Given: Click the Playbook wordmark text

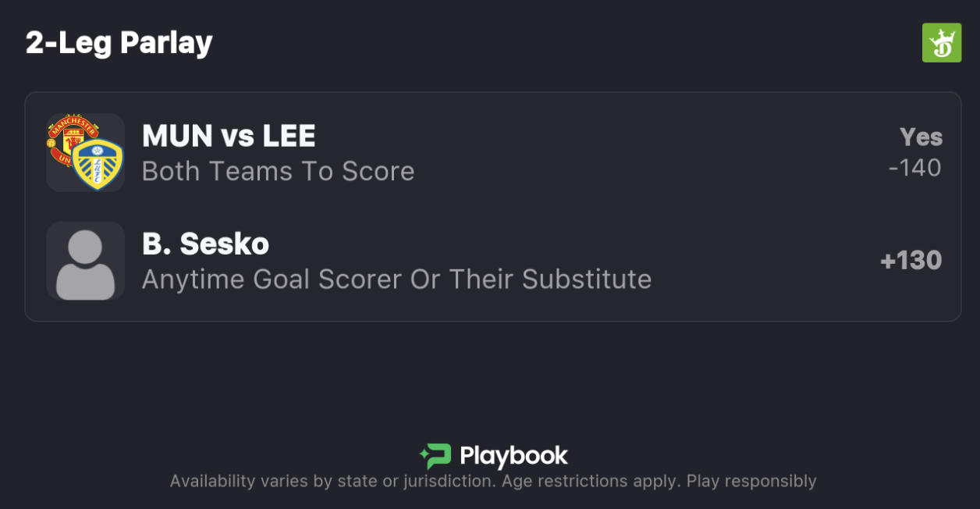Looking at the screenshot, I should [513, 456].
